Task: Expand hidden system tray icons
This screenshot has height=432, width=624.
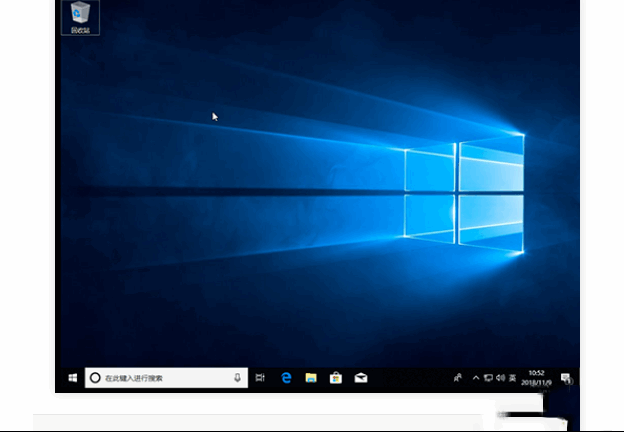Action: [x=476, y=378]
